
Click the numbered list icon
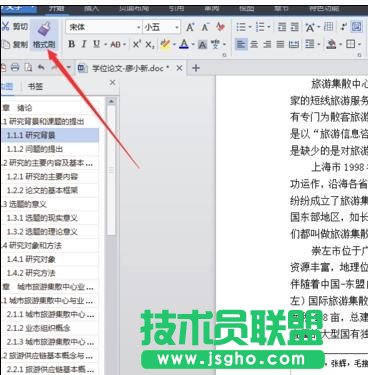pyautogui.click(x=260, y=27)
